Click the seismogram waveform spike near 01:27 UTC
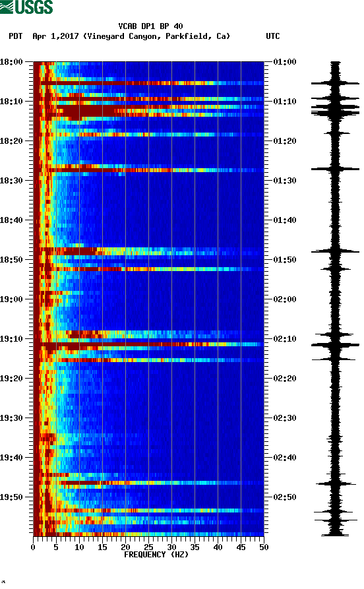364x589 pixels. (335, 169)
